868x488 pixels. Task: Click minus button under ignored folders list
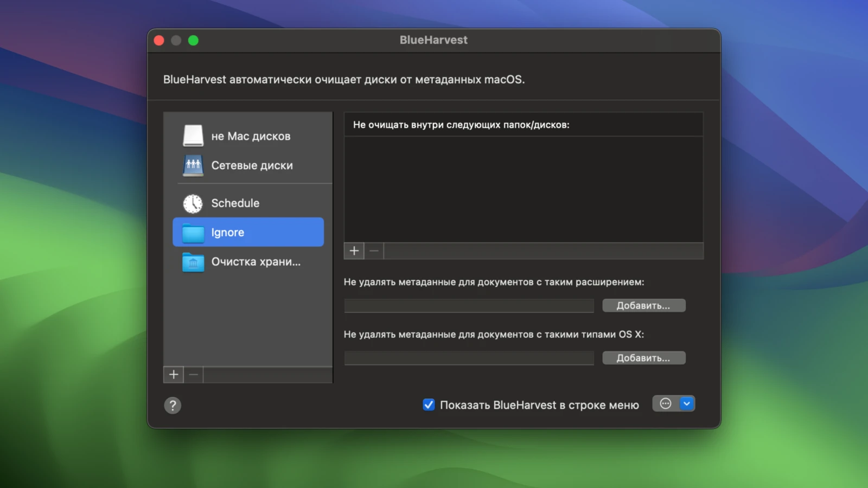pos(374,251)
